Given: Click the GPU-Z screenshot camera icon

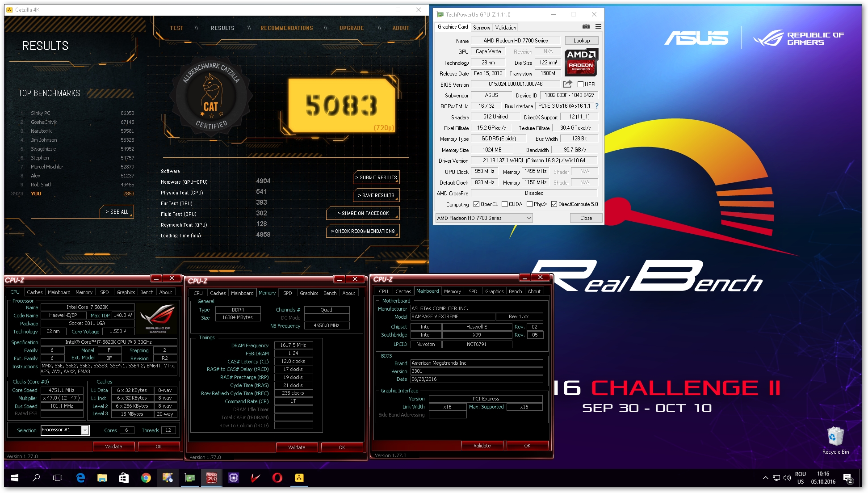Looking at the screenshot, I should point(586,27).
